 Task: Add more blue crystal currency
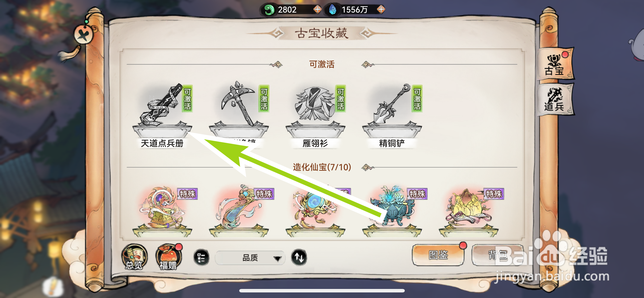coord(381,10)
